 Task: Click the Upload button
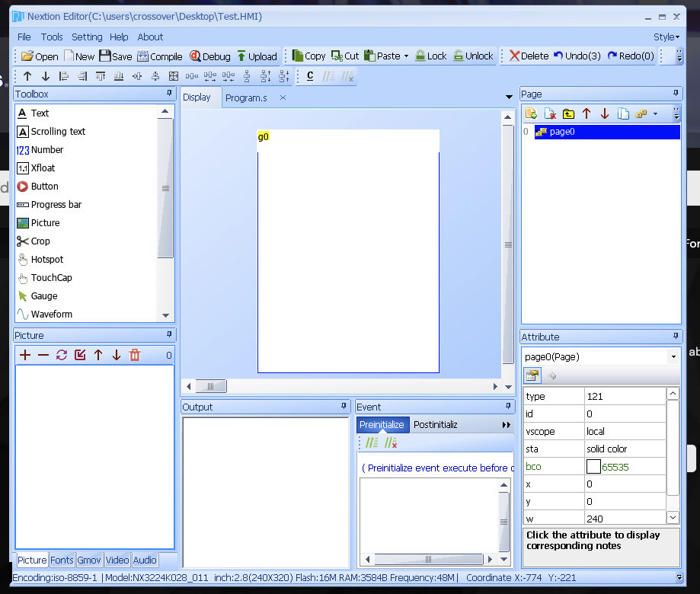257,56
